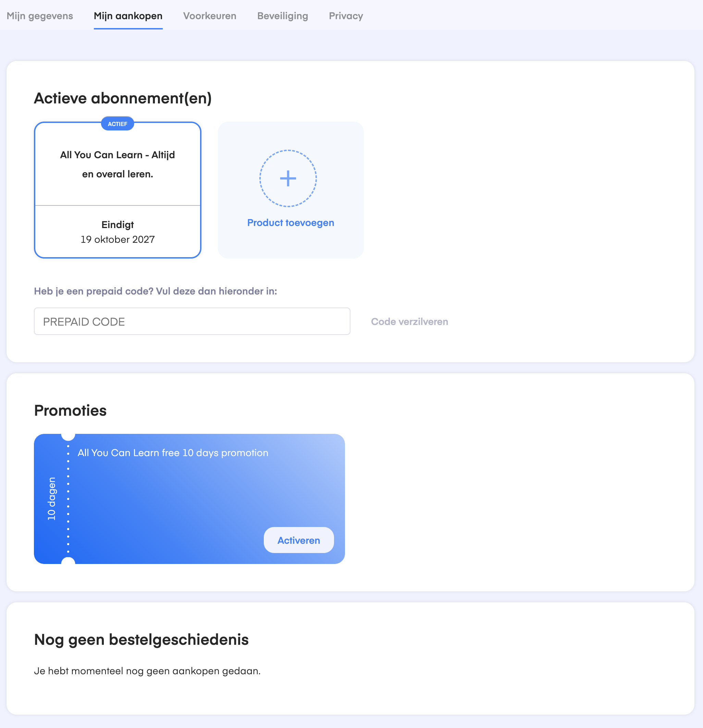The image size is (703, 728).
Task: Select the Mijn aankopen tab
Action: [128, 16]
